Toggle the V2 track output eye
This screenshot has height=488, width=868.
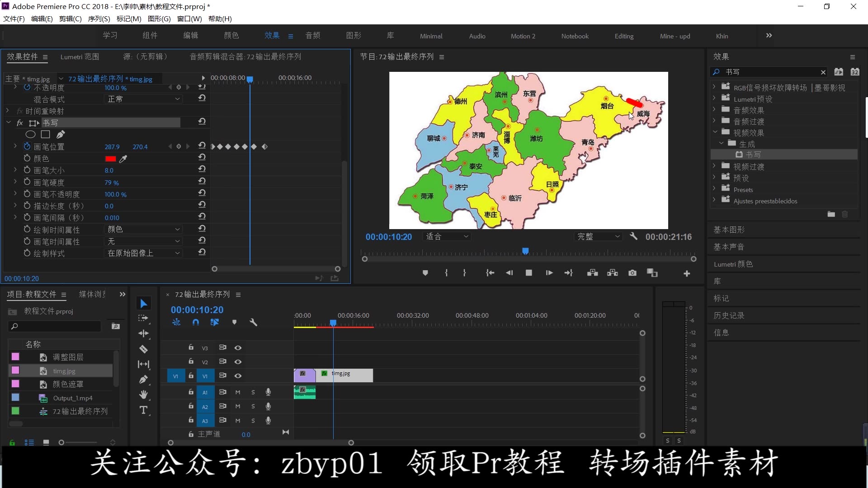coord(238,362)
